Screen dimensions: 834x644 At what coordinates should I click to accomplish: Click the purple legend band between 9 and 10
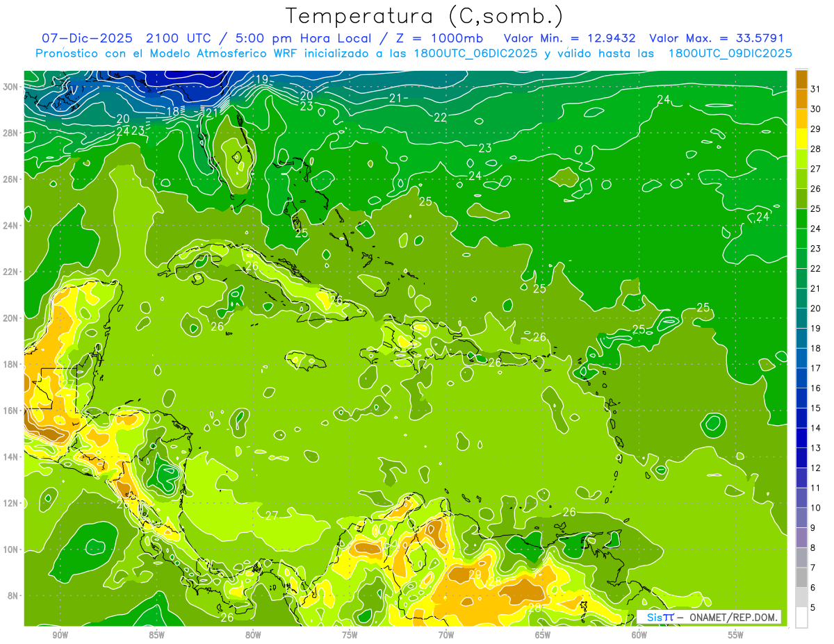801,518
